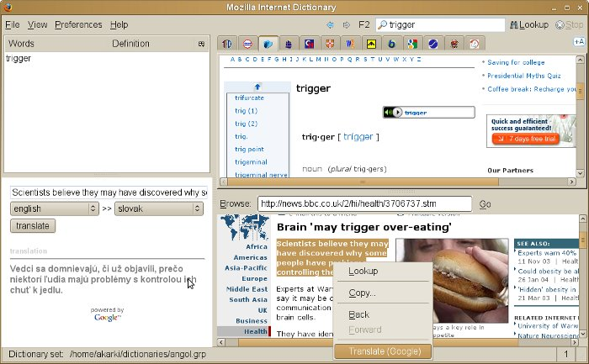Click the +A font size icon
The height and width of the screenshot is (364, 589).
tap(579, 42)
